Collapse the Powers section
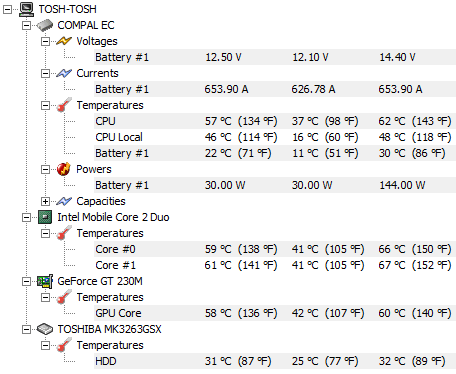The height and width of the screenshot is (374, 456). click(45, 169)
